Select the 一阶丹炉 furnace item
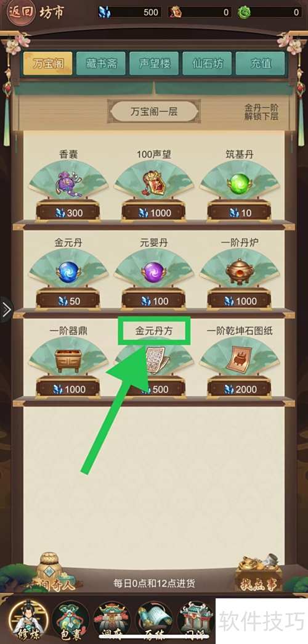Screen dimensions: 308x644 [x=239, y=271]
